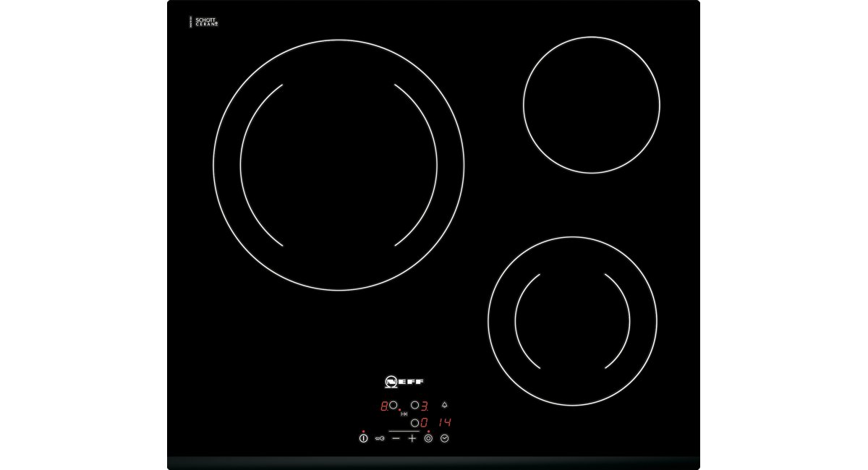This screenshot has height=470, width=868.
Task: Select the zone circle beside the 0
Action: pyautogui.click(x=415, y=423)
